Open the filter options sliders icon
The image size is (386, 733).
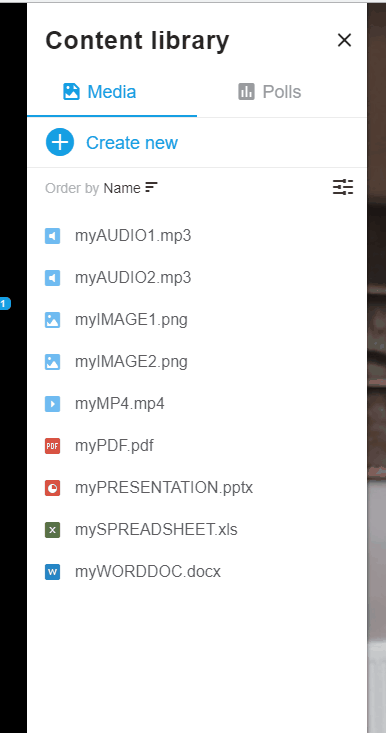[343, 187]
